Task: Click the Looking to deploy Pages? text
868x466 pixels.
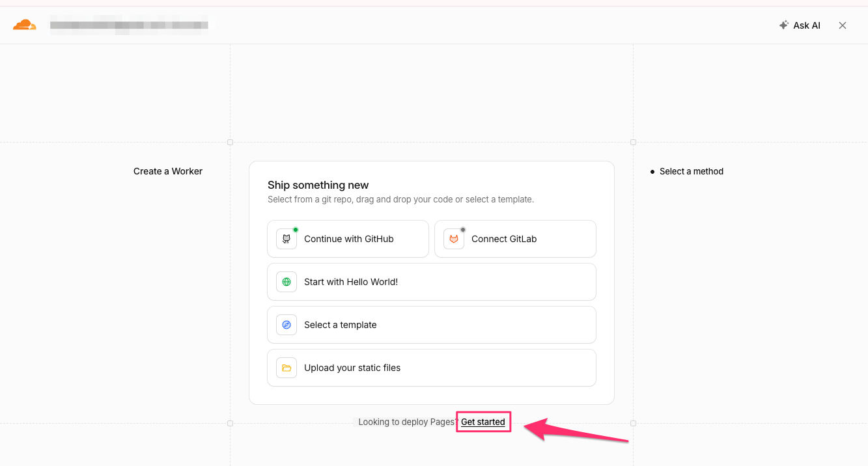Action: click(x=408, y=422)
